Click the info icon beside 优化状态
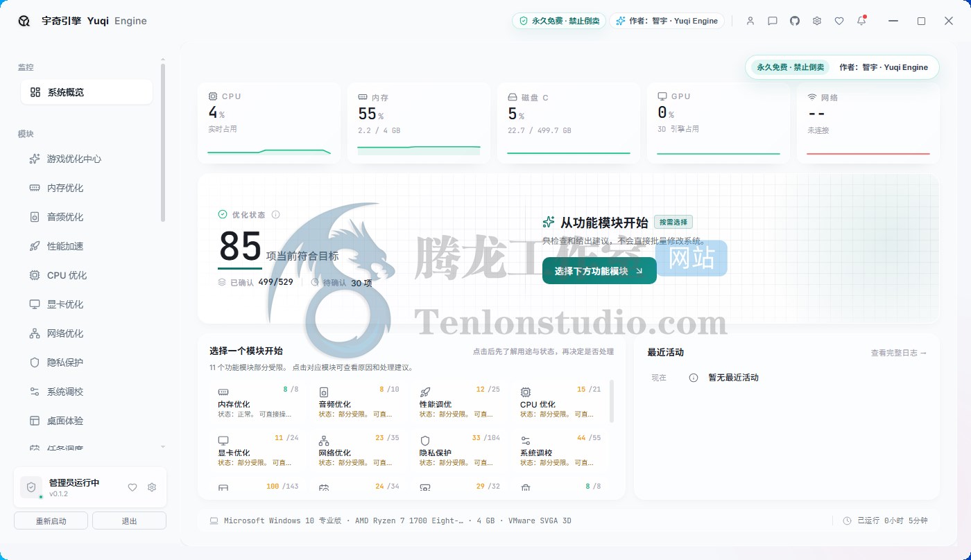Screen dimensions: 971x560 (275, 215)
